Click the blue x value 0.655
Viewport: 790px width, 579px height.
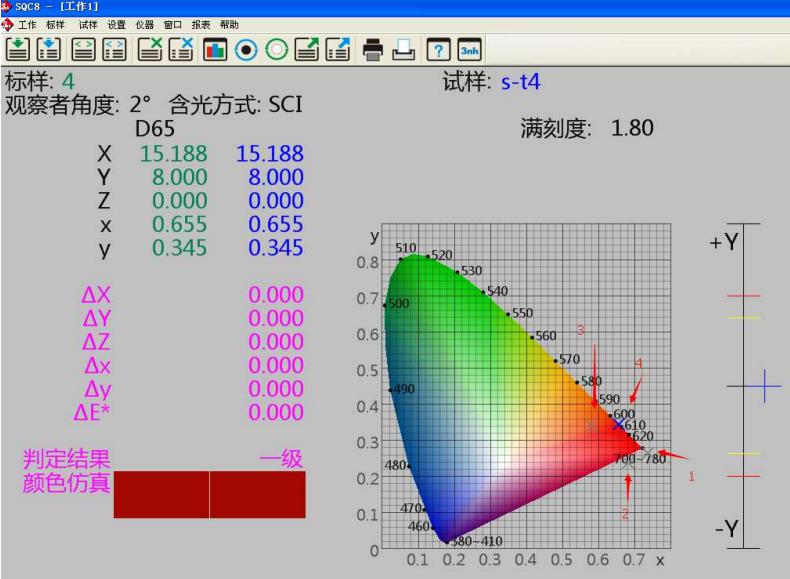(x=276, y=224)
